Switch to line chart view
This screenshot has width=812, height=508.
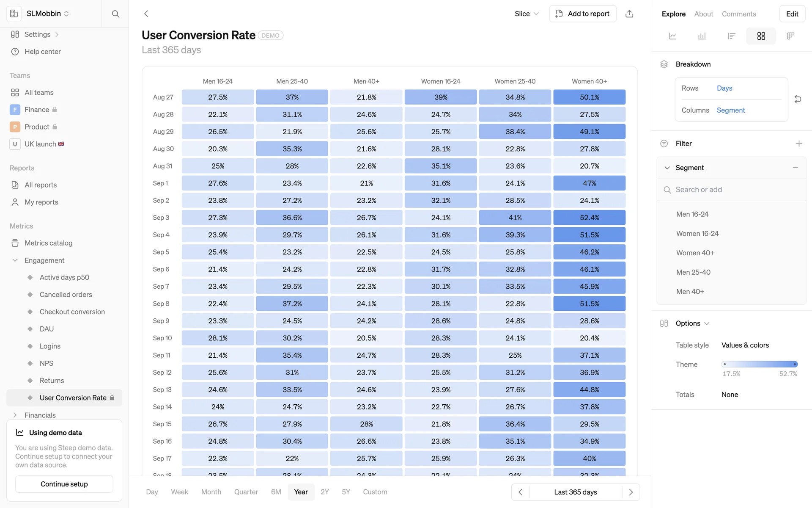pyautogui.click(x=672, y=36)
